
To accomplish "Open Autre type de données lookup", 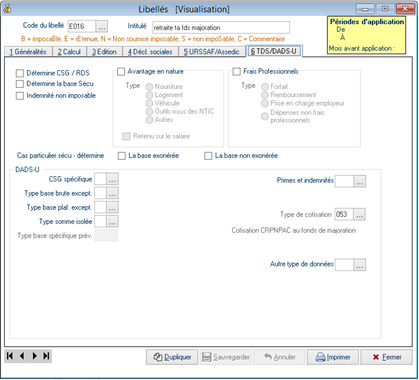I will click(359, 265).
